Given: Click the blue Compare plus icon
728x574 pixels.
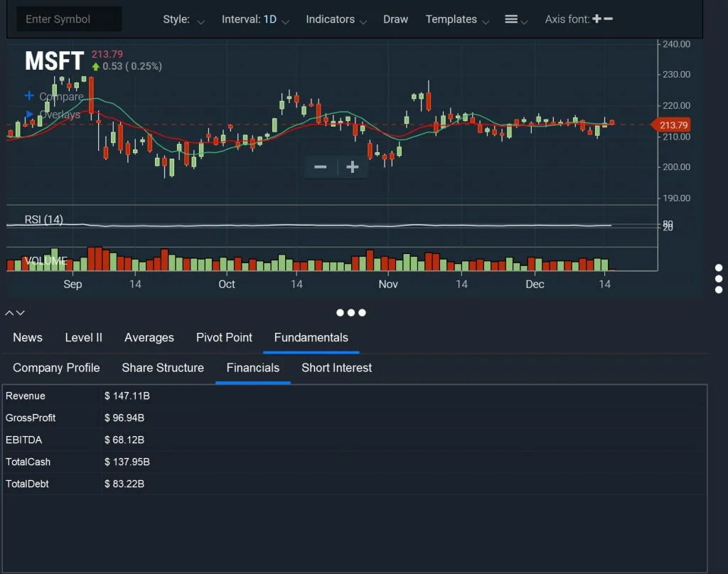Looking at the screenshot, I should [29, 95].
